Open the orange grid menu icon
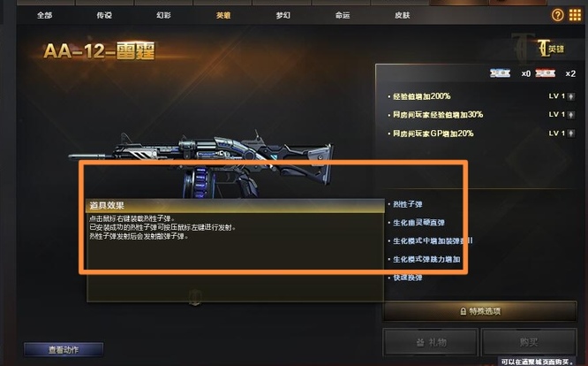This screenshot has width=588, height=366. [575, 15]
